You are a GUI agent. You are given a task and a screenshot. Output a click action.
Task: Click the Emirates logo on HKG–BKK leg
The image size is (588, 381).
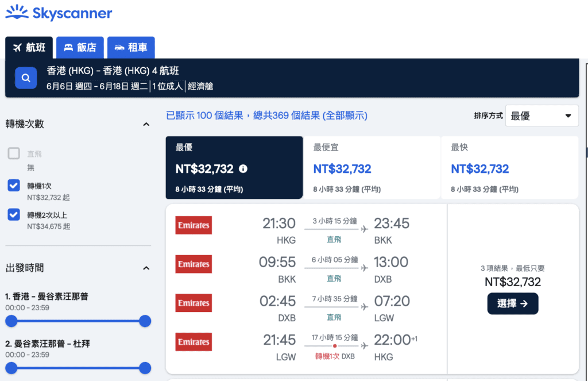pyautogui.click(x=194, y=225)
